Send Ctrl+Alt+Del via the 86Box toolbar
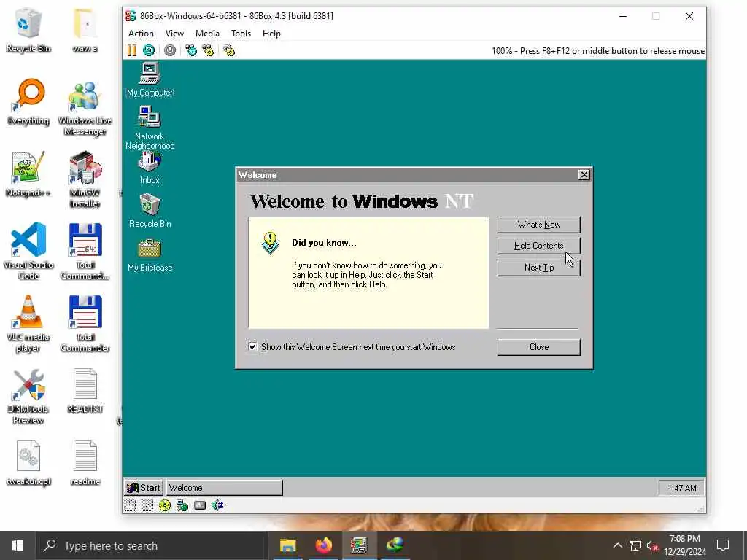The width and height of the screenshot is (747, 560). [191, 50]
